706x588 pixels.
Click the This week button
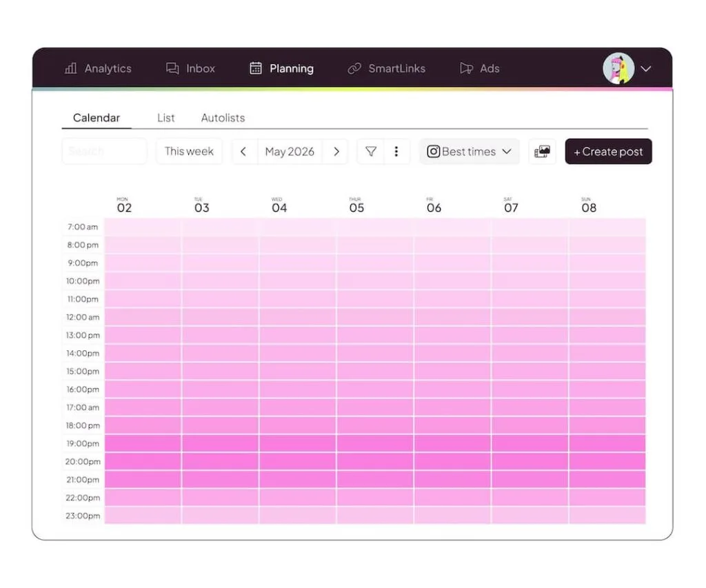tap(189, 151)
